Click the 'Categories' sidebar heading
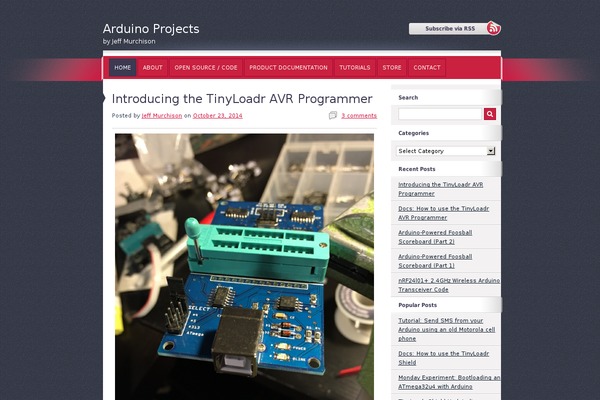Viewport: 600px width, 400px height. coord(413,133)
